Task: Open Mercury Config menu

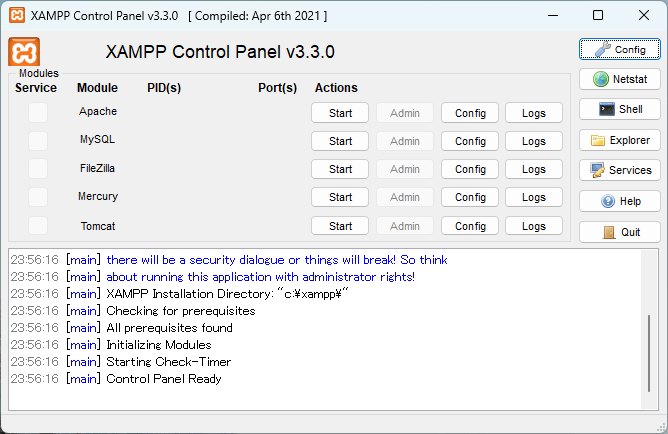Action: click(470, 197)
